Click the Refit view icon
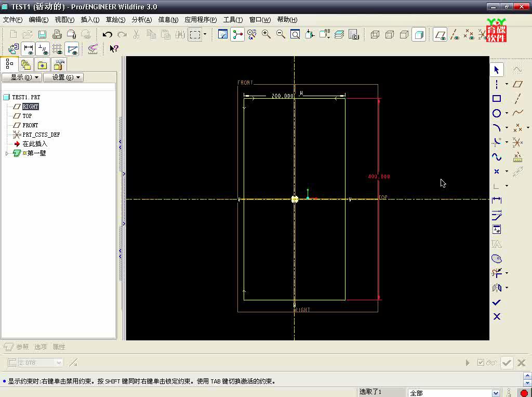This screenshot has height=397, width=532. [295, 34]
